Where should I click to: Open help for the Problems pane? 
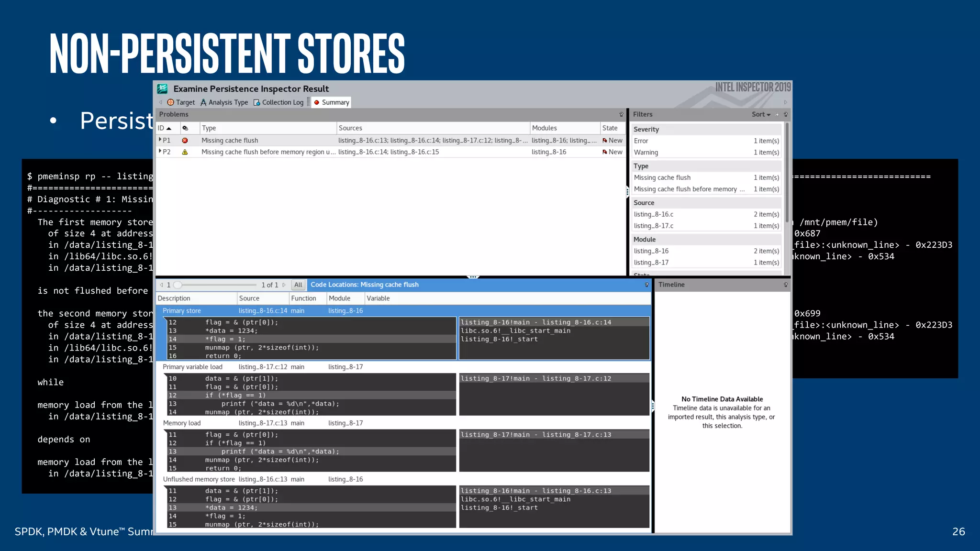(x=621, y=114)
